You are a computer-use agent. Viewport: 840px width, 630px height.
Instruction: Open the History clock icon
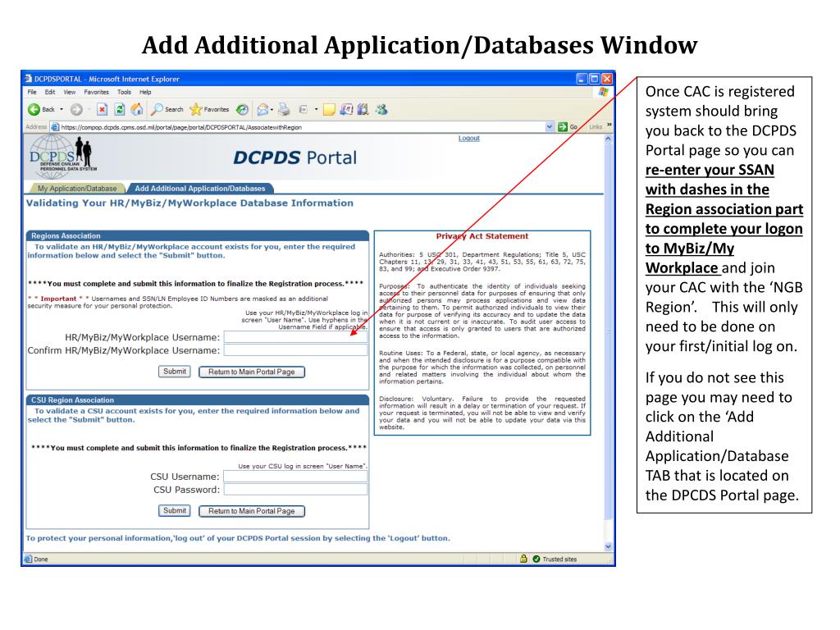coord(242,109)
